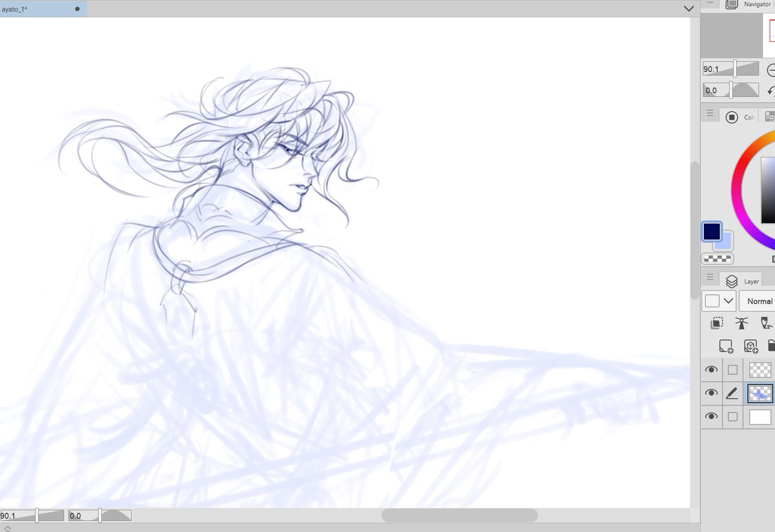Click the Navigator zoom out button

click(x=771, y=70)
